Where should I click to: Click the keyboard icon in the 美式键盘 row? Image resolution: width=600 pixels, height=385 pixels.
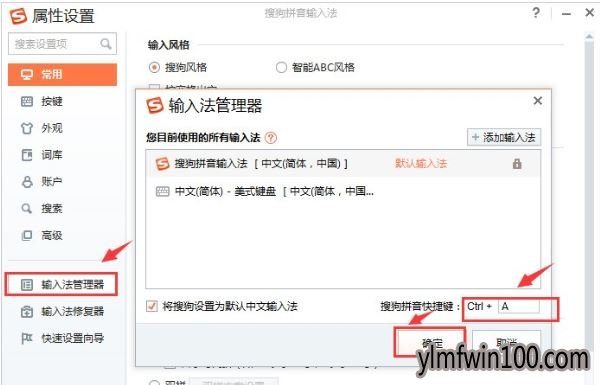pos(162,191)
